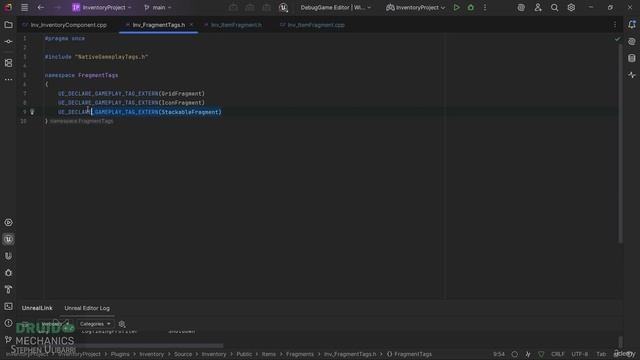Run the project with green play button
The height and width of the screenshot is (360, 640).
(x=456, y=7)
